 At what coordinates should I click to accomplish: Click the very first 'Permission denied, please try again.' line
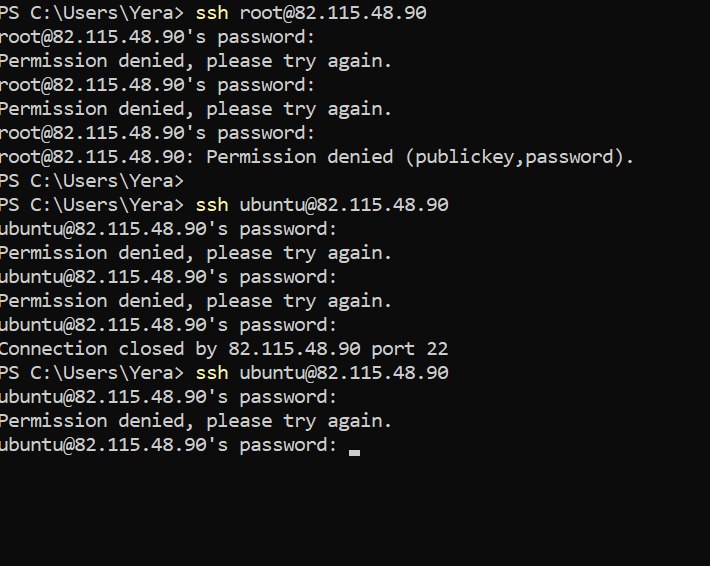[195, 61]
